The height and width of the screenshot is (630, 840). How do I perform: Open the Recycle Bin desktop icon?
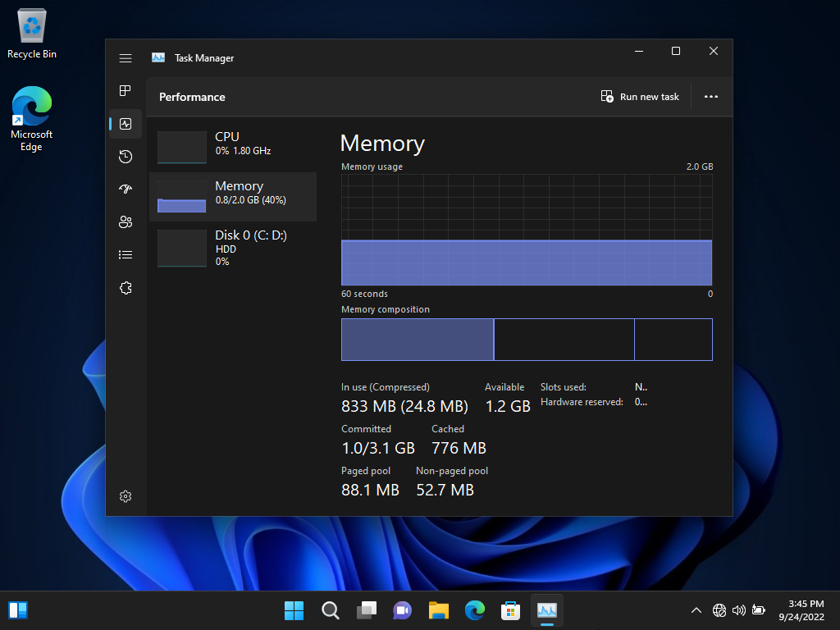32,34
